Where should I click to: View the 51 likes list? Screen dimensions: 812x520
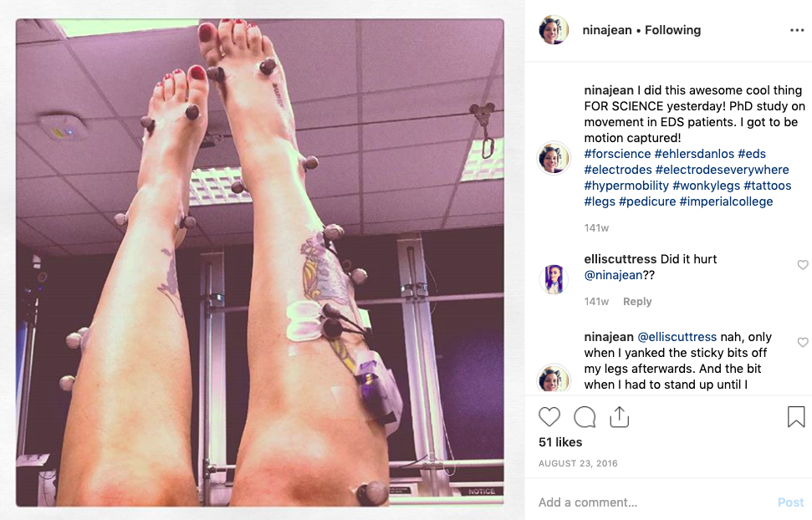pyautogui.click(x=560, y=442)
